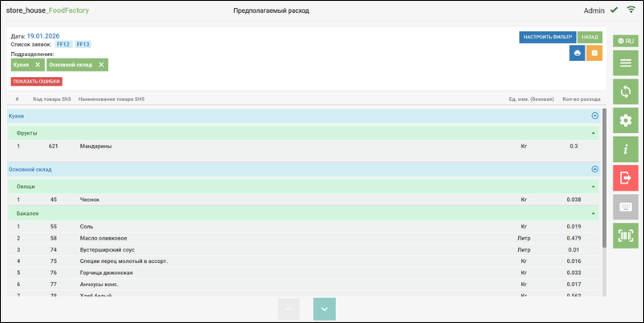This screenshot has height=323, width=644.
Task: Click the info icon in sidebar
Action: (625, 149)
